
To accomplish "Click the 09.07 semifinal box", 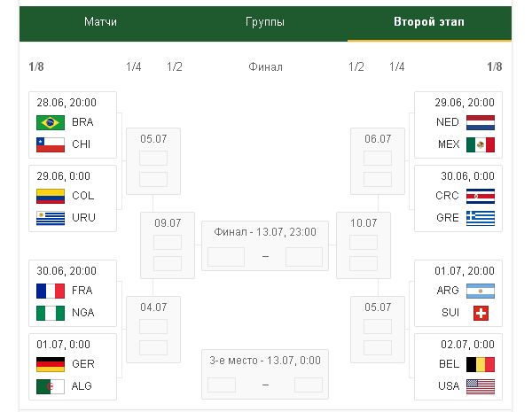I will click(167, 243).
